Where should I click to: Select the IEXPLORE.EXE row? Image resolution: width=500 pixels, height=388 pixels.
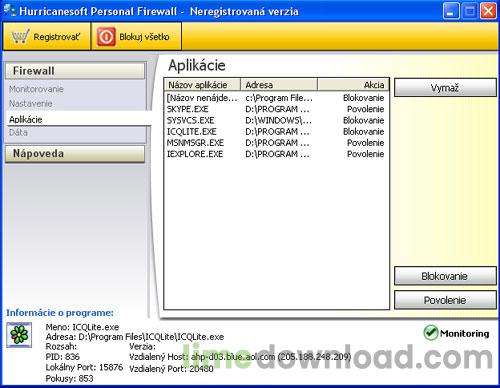pos(276,154)
